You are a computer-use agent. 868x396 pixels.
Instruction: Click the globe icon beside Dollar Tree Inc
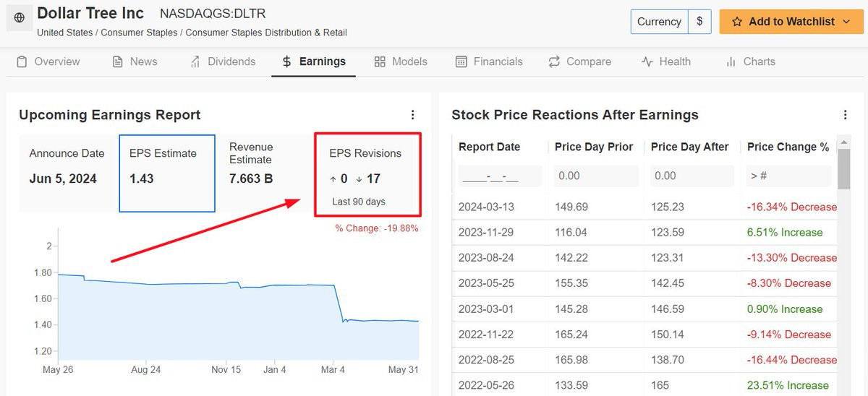(19, 17)
